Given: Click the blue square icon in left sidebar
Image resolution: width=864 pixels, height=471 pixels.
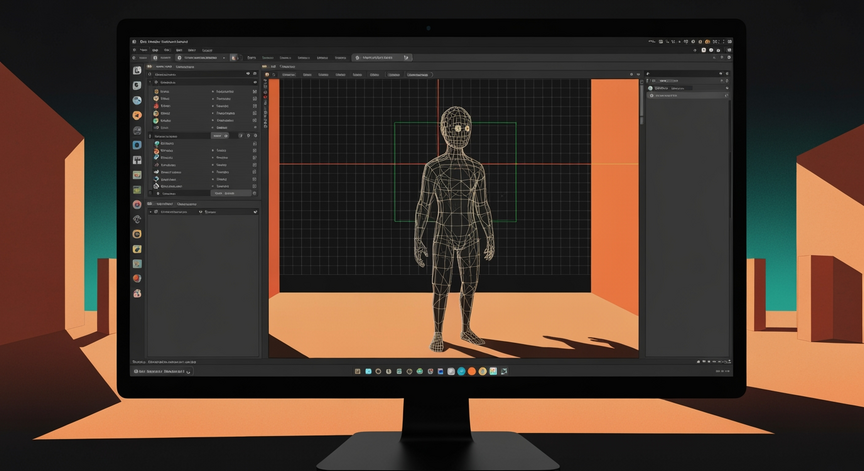Looking at the screenshot, I should [x=137, y=145].
